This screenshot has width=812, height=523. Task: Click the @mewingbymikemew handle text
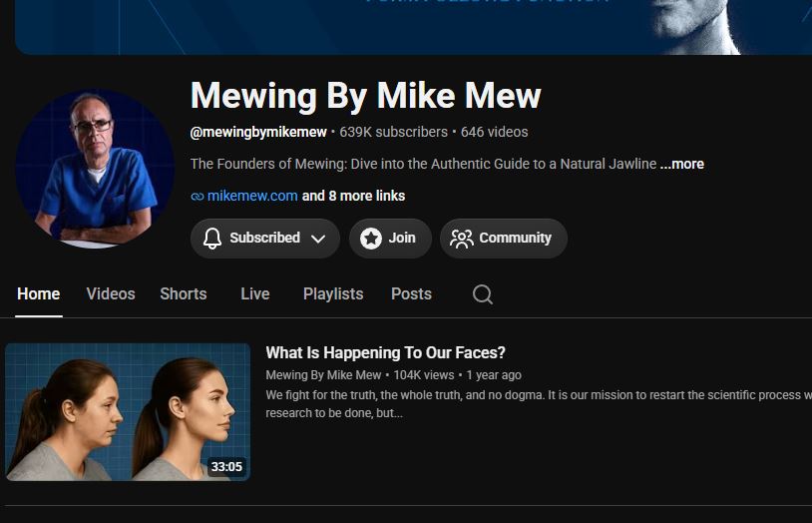tap(258, 132)
